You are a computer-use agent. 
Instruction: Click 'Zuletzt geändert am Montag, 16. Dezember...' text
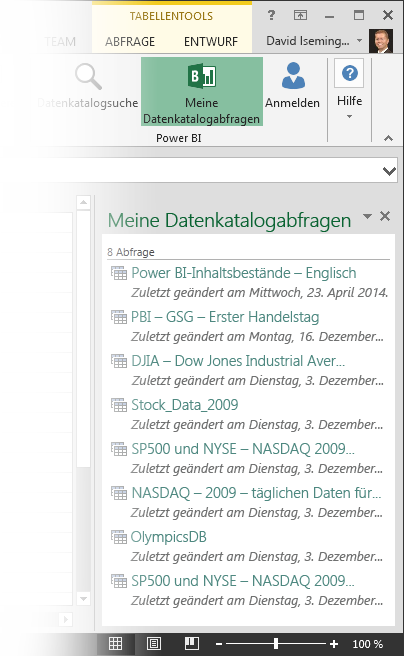coord(257,336)
